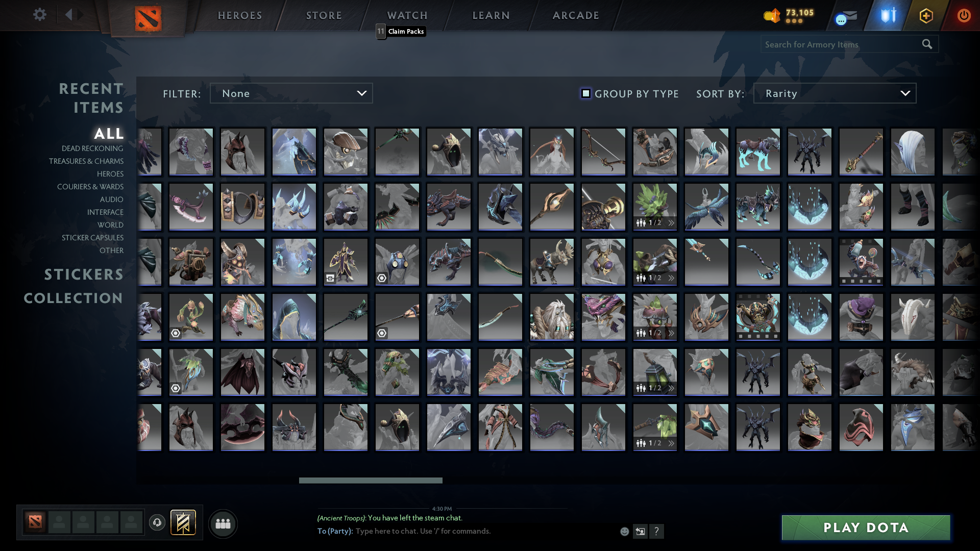Open the FILTER dropdown set to None
The width and height of the screenshot is (980, 551).
click(x=291, y=93)
